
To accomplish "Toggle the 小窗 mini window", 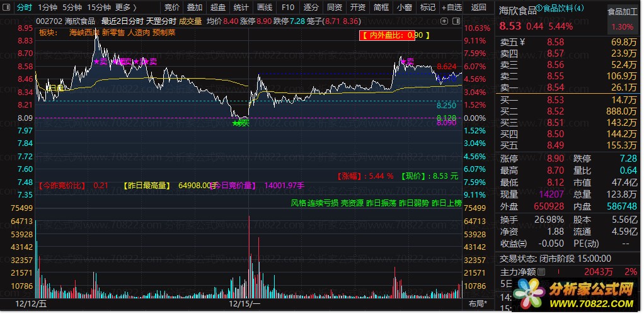I will tap(405, 8).
